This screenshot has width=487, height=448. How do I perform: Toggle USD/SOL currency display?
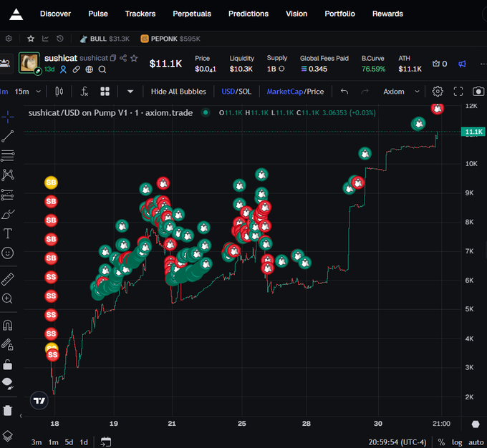(x=236, y=92)
